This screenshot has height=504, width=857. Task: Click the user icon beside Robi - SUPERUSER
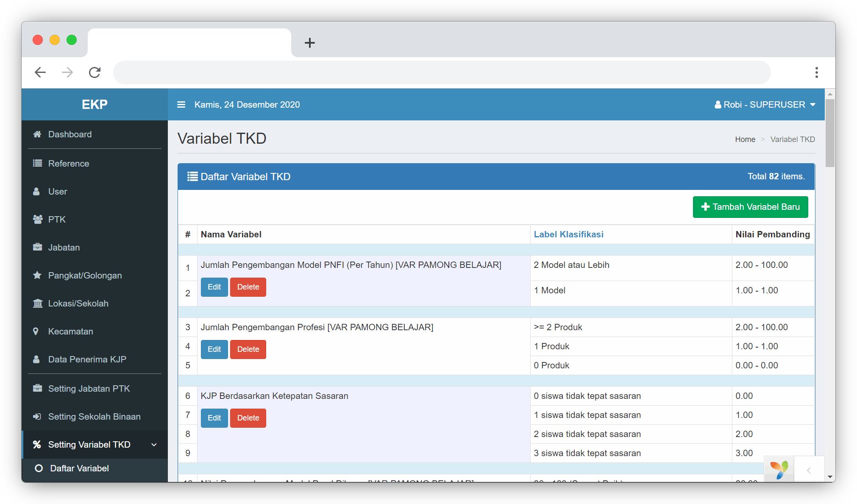718,105
